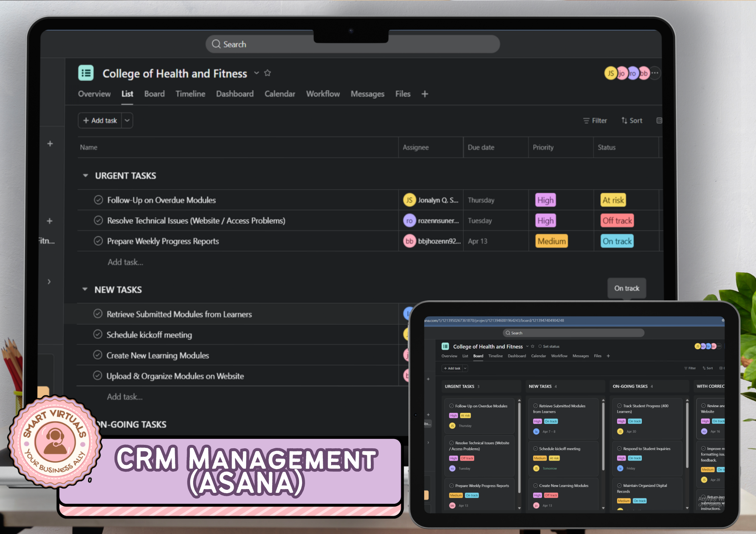Click the Add task button on laptop

100,120
